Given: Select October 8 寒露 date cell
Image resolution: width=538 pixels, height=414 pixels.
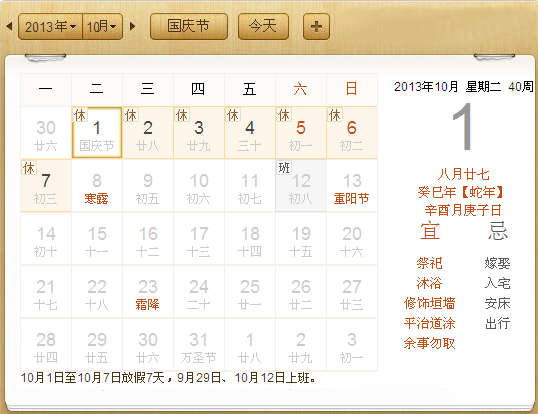Looking at the screenshot, I should [97, 186].
